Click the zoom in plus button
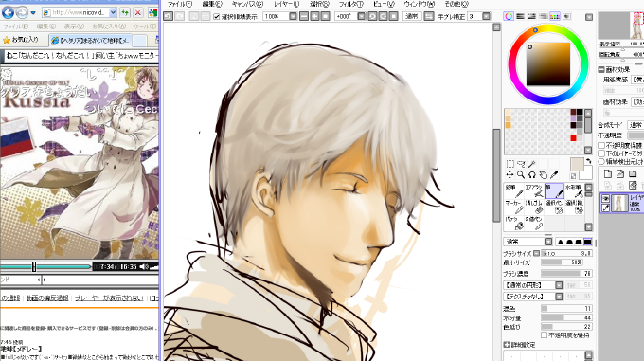644x361 pixels. pos(314,16)
